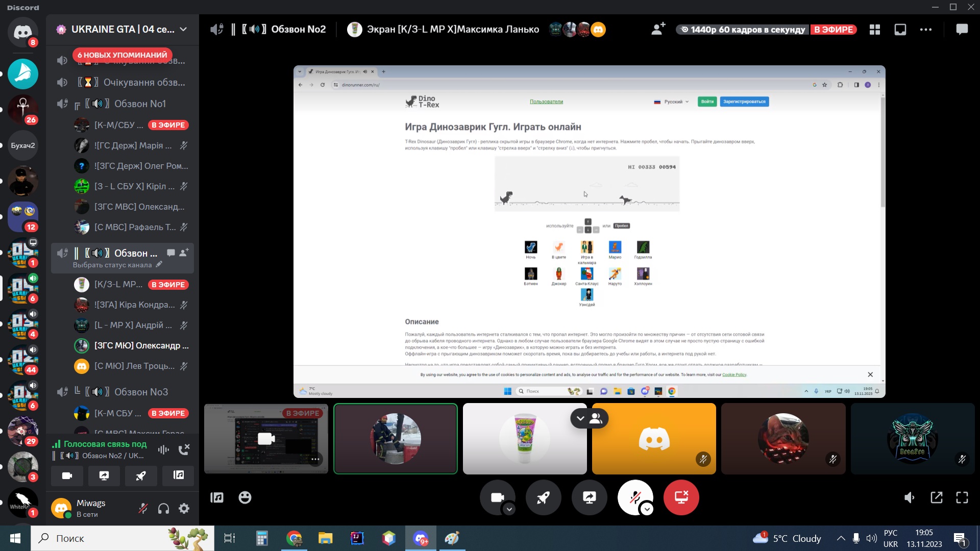The image size is (980, 551).
Task: Share your screen from voice panel
Action: tap(104, 476)
